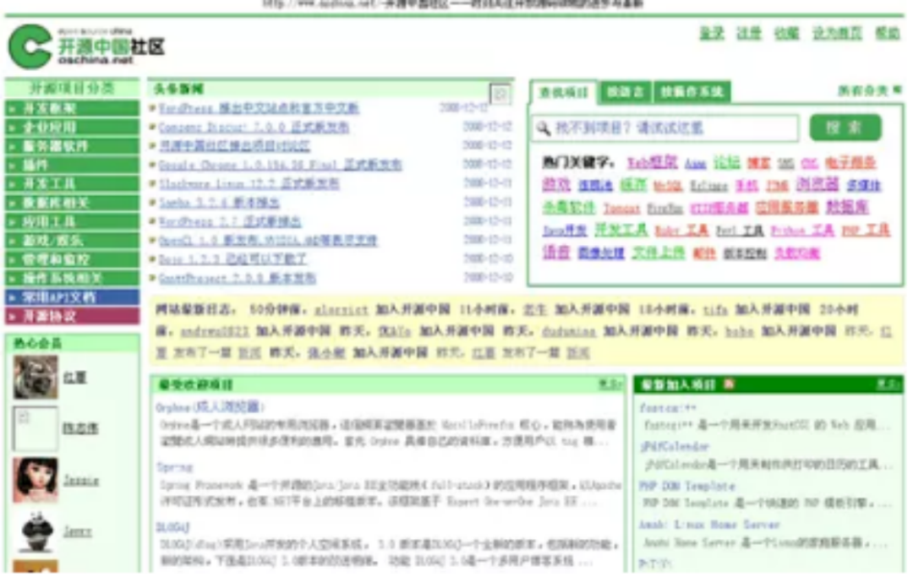Open the 开发工具 sidebar category
This screenshot has height=588, width=913.
point(72,183)
